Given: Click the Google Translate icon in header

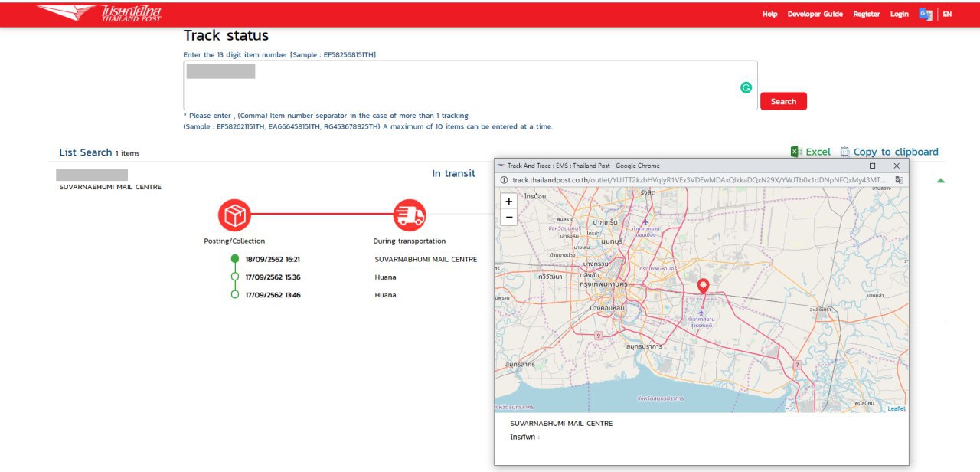Looking at the screenshot, I should (926, 14).
